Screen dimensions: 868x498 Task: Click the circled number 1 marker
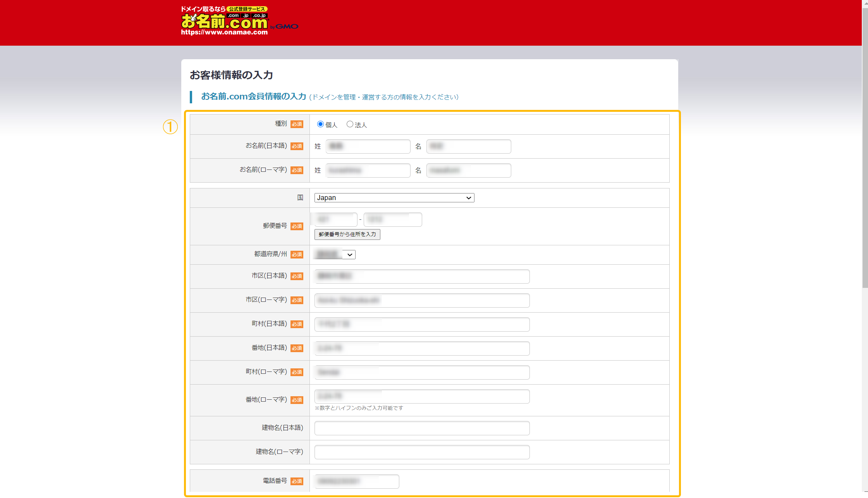coord(170,127)
